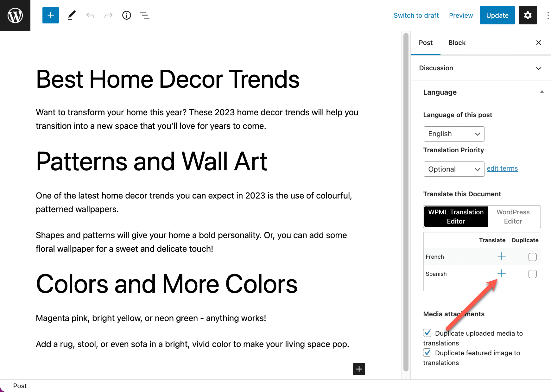Select the WordPress Editor option
This screenshot has height=392, width=551.
click(x=513, y=217)
